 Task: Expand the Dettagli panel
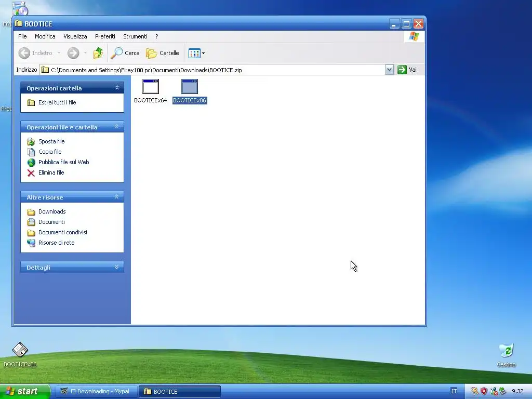[x=117, y=267]
